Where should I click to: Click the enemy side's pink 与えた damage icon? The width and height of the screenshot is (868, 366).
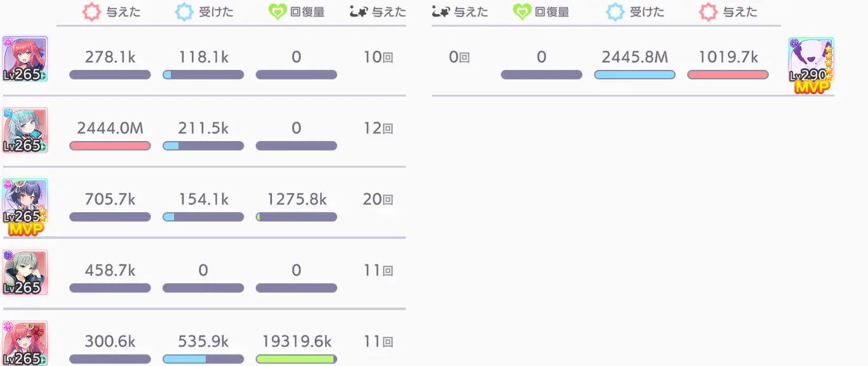pyautogui.click(x=708, y=13)
